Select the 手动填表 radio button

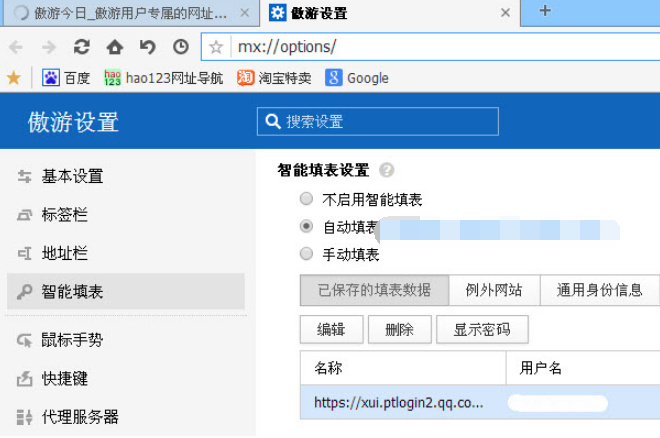pos(306,254)
